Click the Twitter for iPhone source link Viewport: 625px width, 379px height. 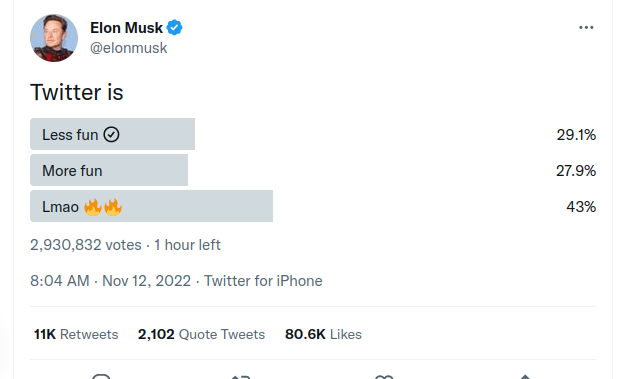click(x=263, y=281)
